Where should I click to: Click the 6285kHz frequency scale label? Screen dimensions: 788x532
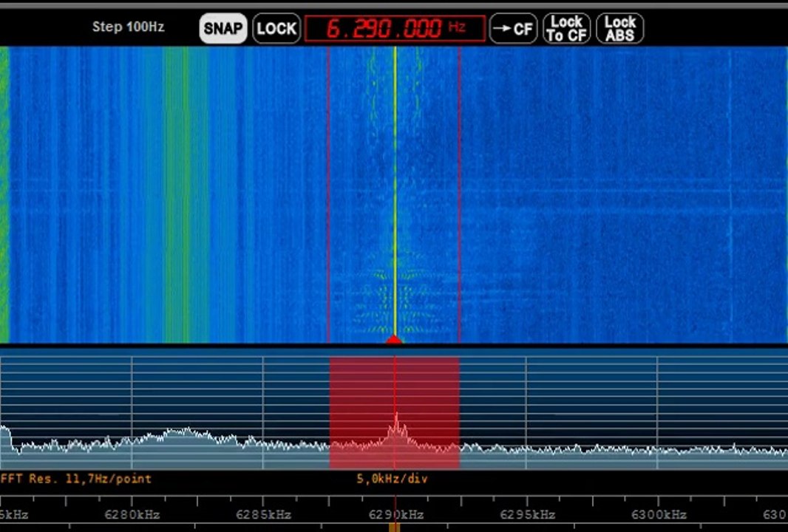263,514
